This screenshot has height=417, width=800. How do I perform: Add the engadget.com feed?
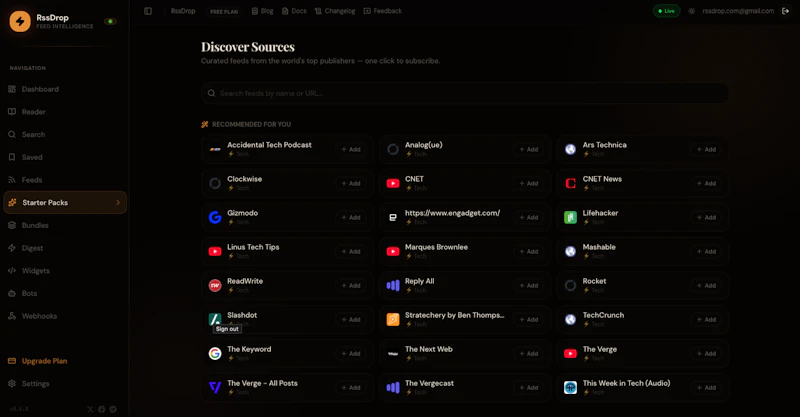point(529,217)
